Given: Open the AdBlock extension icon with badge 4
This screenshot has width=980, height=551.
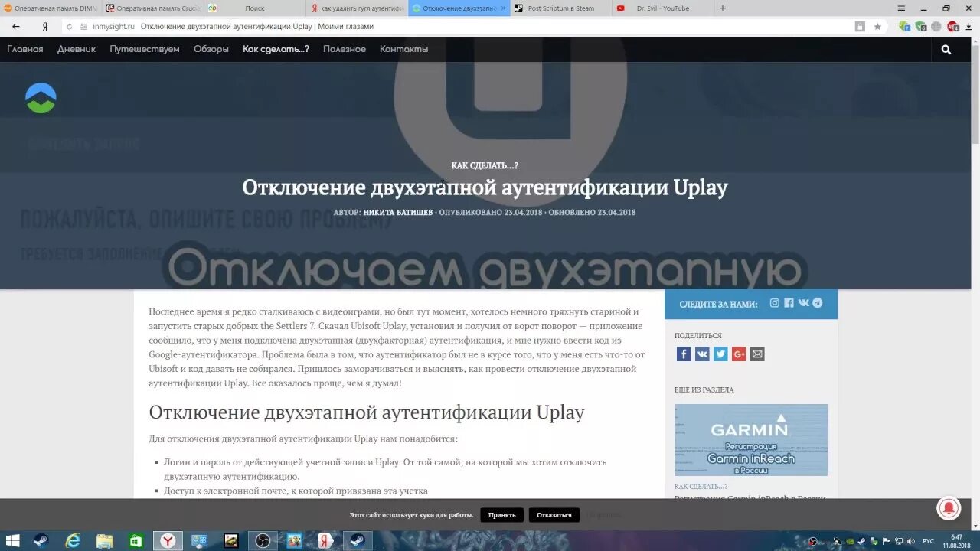Looking at the screenshot, I should pos(952,26).
